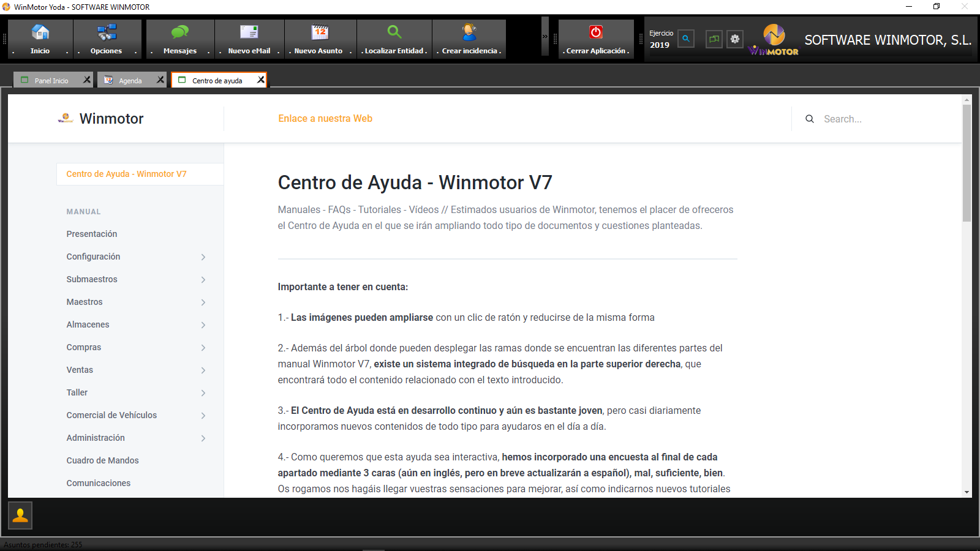The width and height of the screenshot is (980, 551).
Task: Expand the Comercial de Vehículos chevron
Action: 203,416
